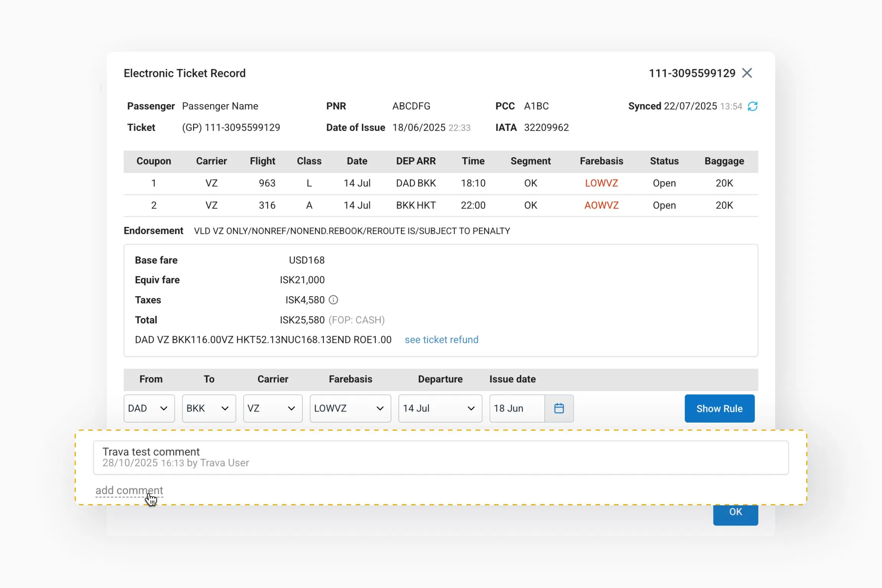The height and width of the screenshot is (588, 882).
Task: Click the LOWVZ farebasis in coupon 1
Action: (601, 183)
